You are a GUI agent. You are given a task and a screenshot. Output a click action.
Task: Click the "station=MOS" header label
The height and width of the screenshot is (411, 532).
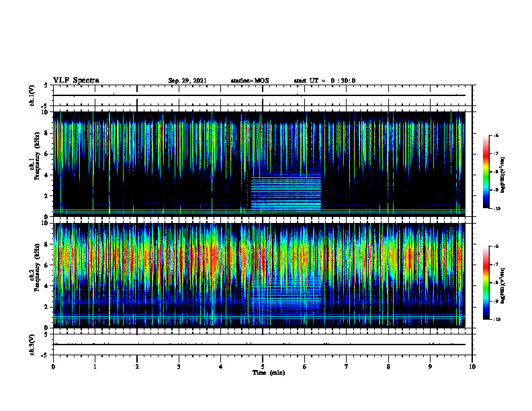click(250, 81)
